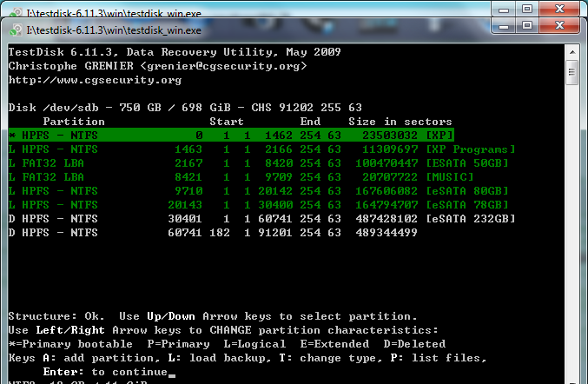Click the 'End' column header

(310, 122)
